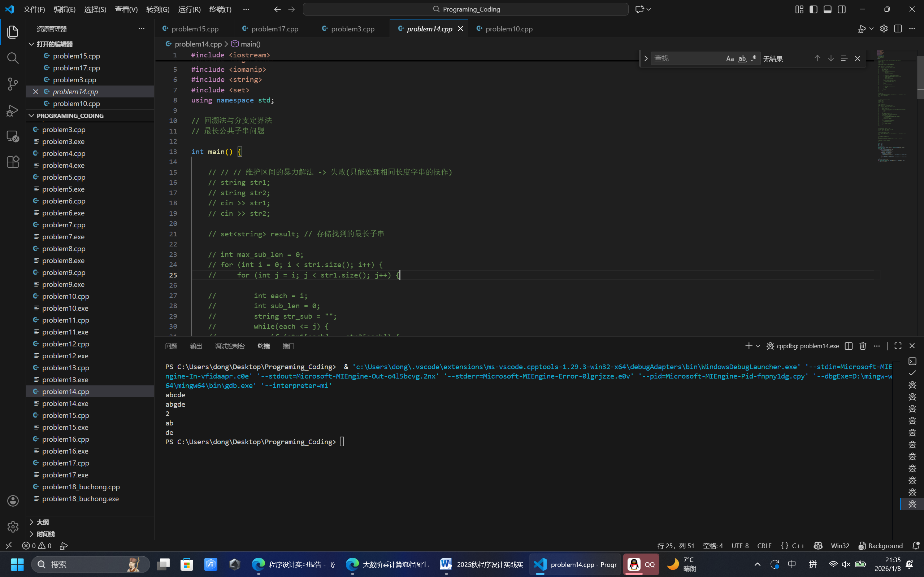Open the Search view in activity bar

tap(13, 58)
